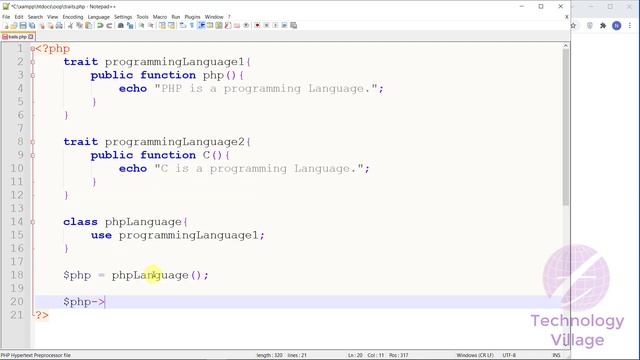Image resolution: width=640 pixels, height=360 pixels.
Task: Click the Paste clipboard icon
Action: (x=88, y=25)
